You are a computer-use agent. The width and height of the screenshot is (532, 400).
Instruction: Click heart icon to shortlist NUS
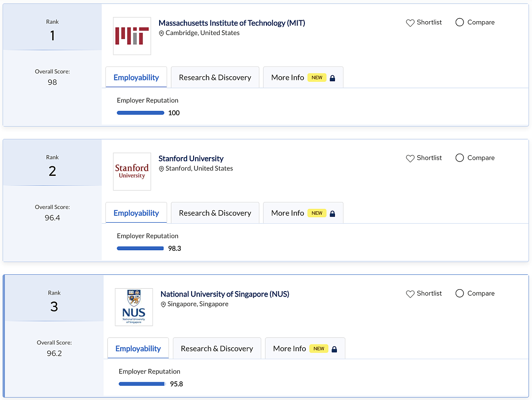410,294
